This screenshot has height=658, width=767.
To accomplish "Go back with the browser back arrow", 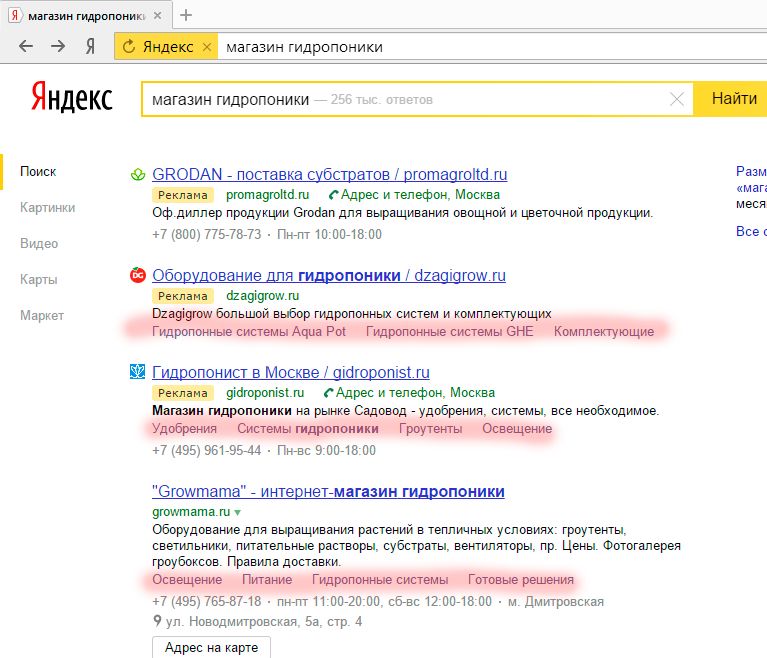I will coord(26,46).
